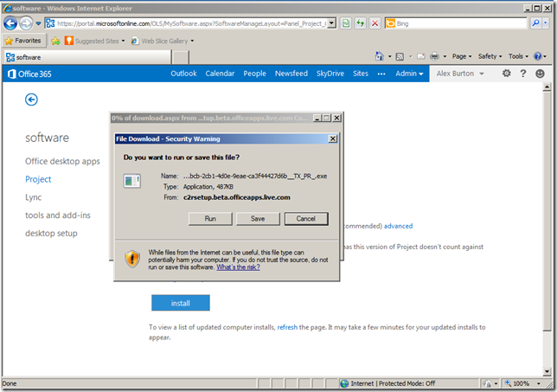Expand the Admin dropdown menu

409,74
